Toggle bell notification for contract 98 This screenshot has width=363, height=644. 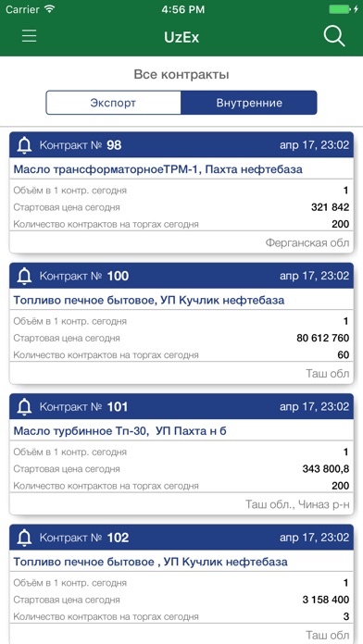point(25,145)
